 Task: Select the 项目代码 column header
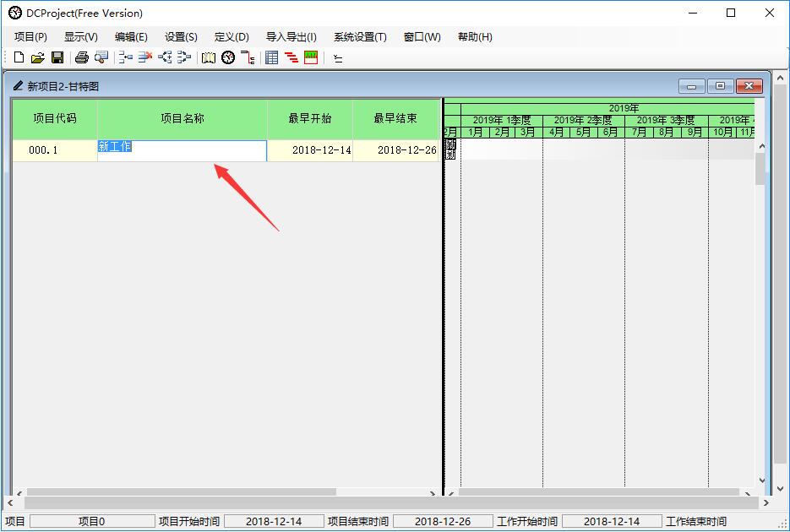click(54, 119)
